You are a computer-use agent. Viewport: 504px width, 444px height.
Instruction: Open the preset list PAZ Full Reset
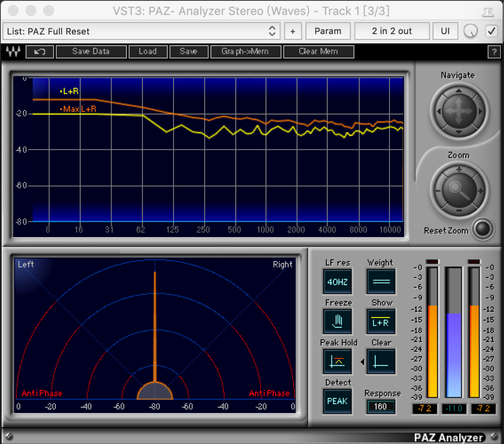[141, 31]
